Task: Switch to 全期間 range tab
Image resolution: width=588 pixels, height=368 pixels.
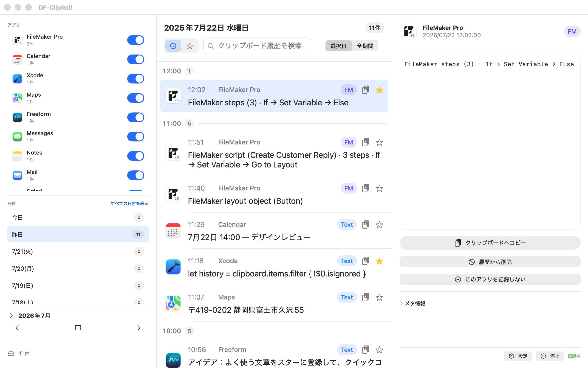Action: coord(365,46)
